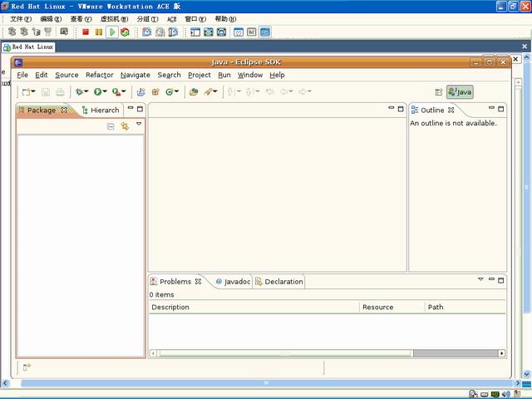Switch to the Declaration tab
532x399 pixels.
[279, 282]
